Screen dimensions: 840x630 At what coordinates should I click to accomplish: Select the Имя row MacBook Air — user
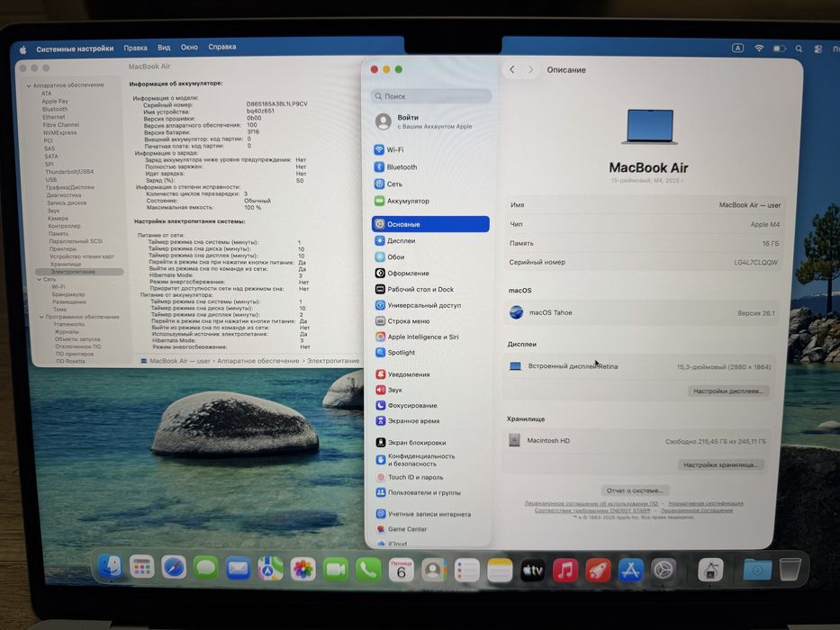(x=645, y=205)
